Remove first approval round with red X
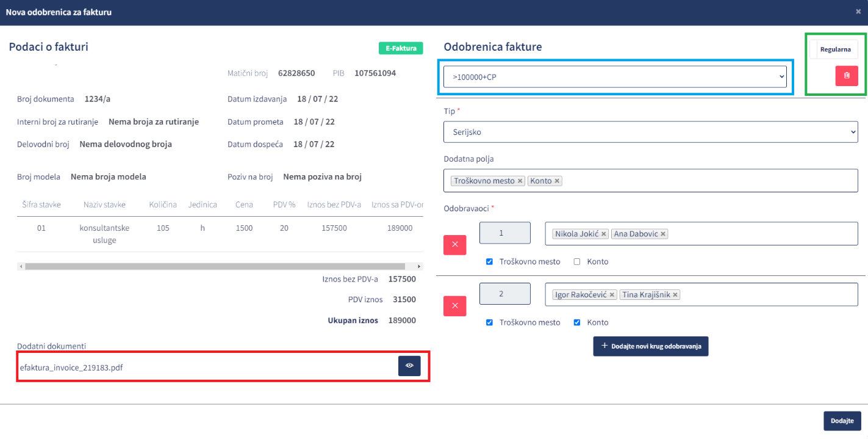 (x=454, y=245)
